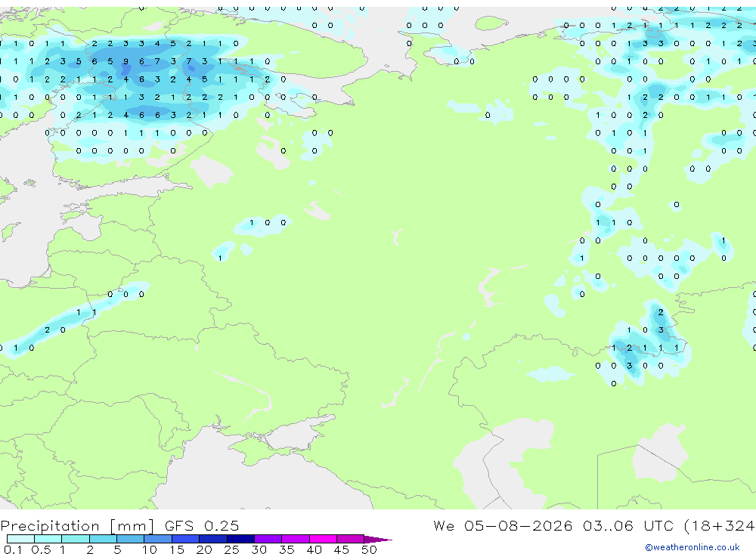Click the legend value '30'
756x554 pixels.
(x=259, y=549)
